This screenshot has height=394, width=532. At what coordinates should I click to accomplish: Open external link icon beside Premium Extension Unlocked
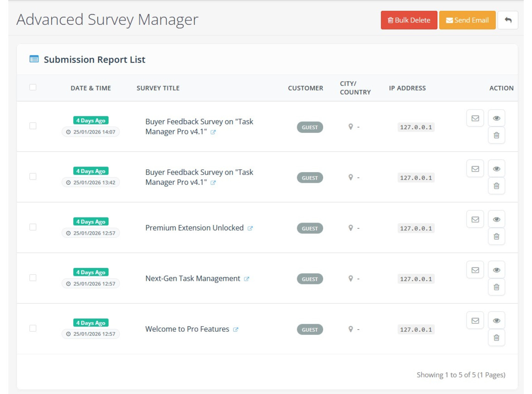(250, 228)
